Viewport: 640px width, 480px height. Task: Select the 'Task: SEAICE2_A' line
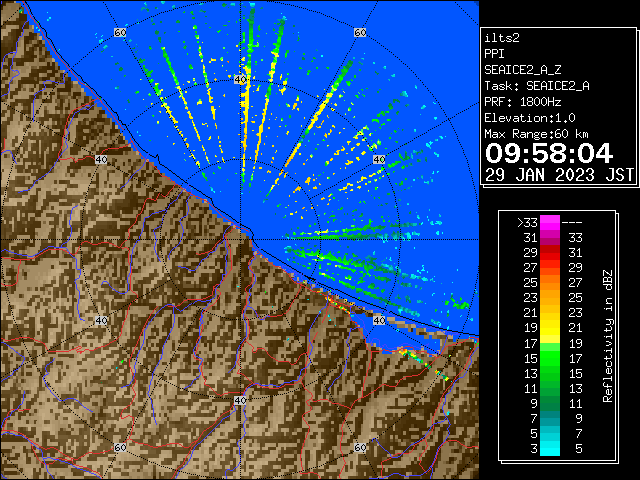coord(537,86)
